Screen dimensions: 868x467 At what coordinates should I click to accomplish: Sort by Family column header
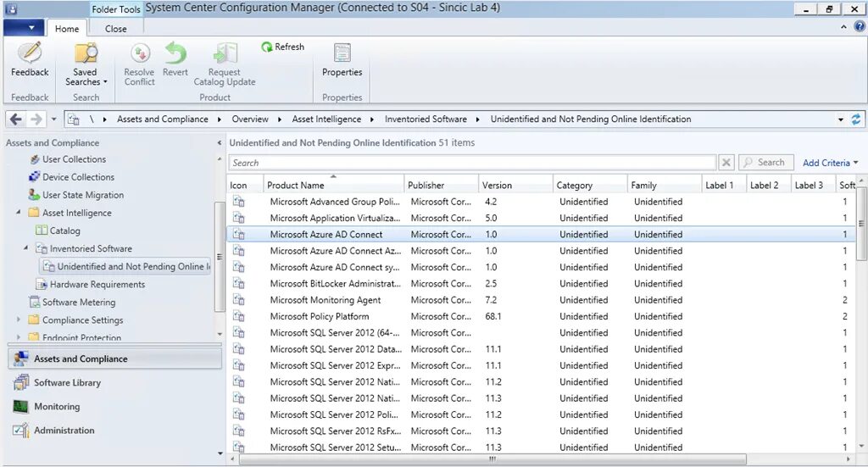tap(665, 185)
